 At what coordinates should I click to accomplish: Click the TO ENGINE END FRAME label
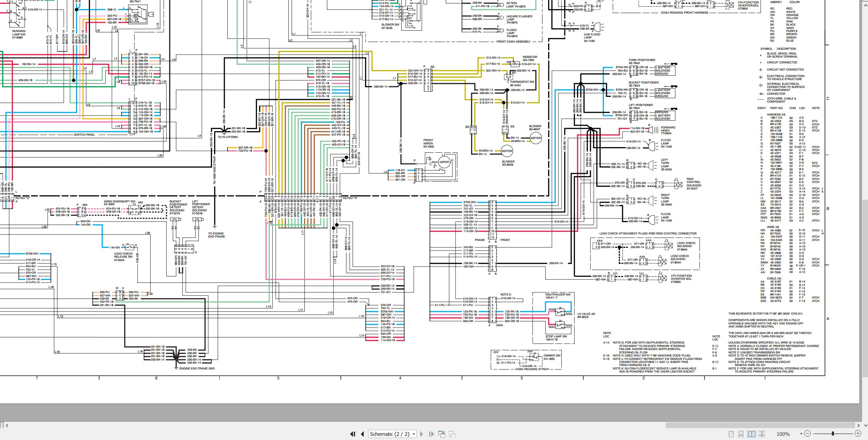(x=216, y=235)
